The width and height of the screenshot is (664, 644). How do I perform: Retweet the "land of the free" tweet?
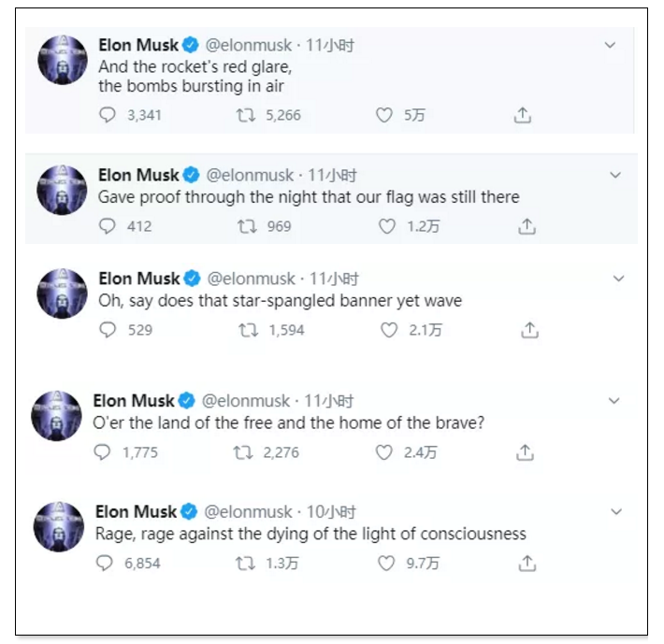243,453
